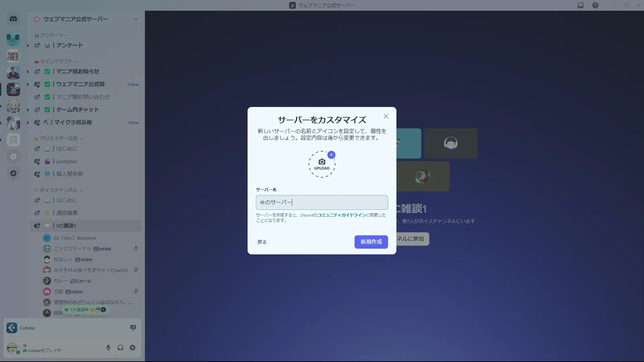Click the サーバー名 text field
Screen dimensions: 644x362
tap(322, 202)
